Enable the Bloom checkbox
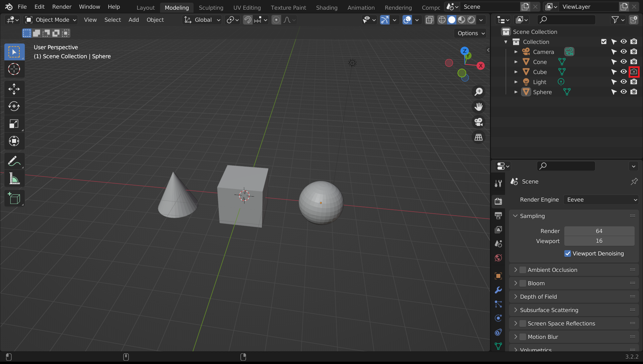 tap(523, 283)
